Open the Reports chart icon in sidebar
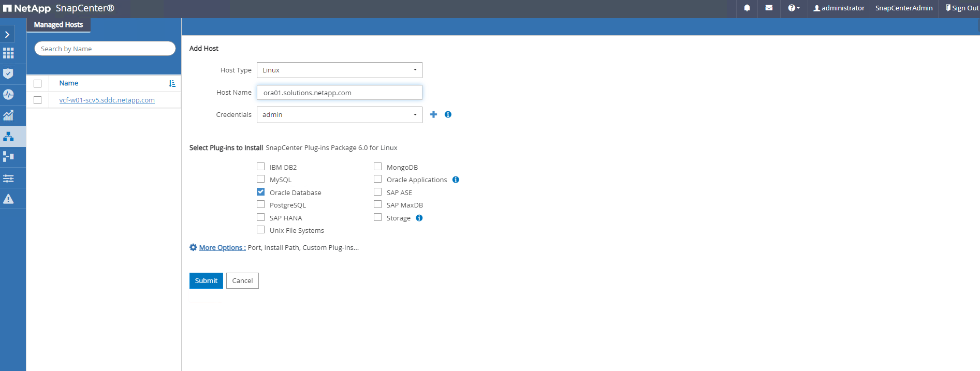This screenshot has width=980, height=371. (x=8, y=115)
